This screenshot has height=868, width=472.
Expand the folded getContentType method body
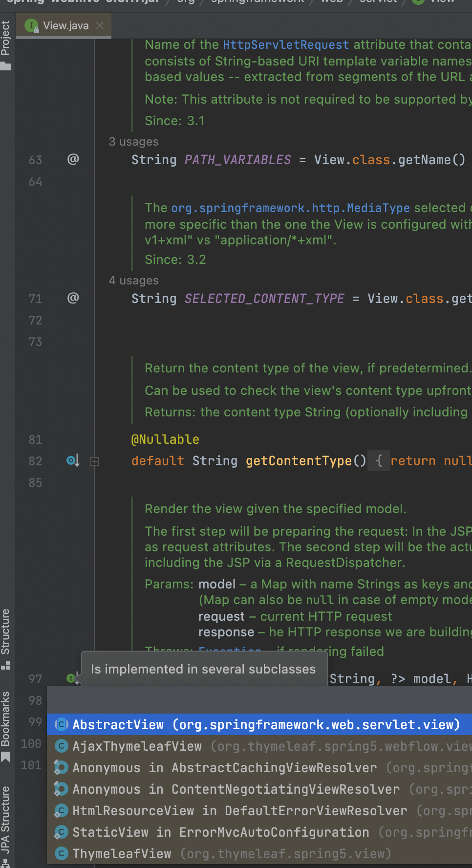pyautogui.click(x=95, y=461)
